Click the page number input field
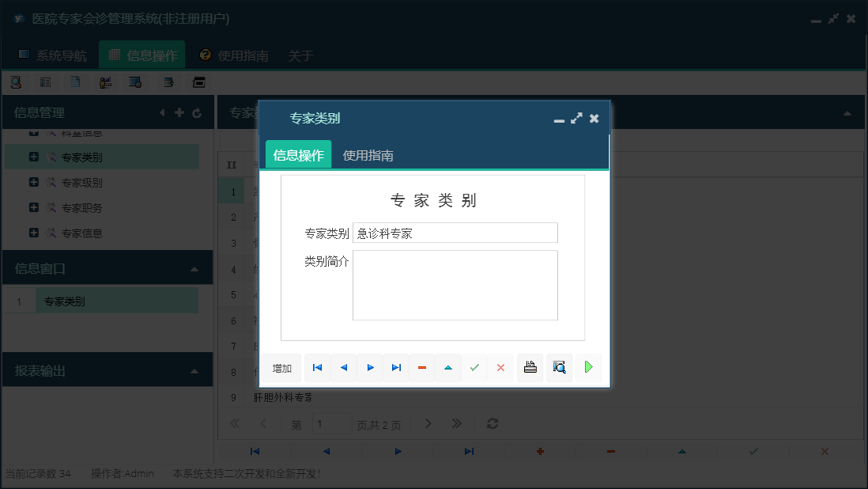 pyautogui.click(x=332, y=423)
